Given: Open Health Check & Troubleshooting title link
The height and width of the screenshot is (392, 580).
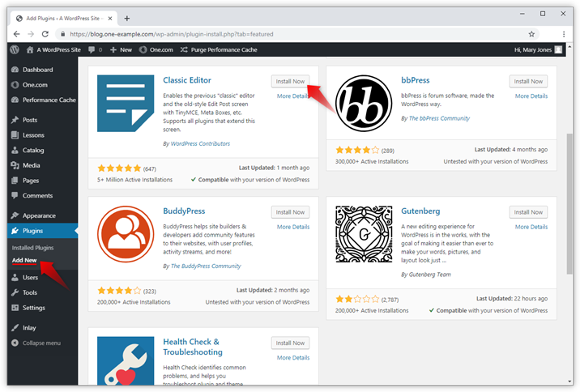Looking at the screenshot, I should (192, 347).
